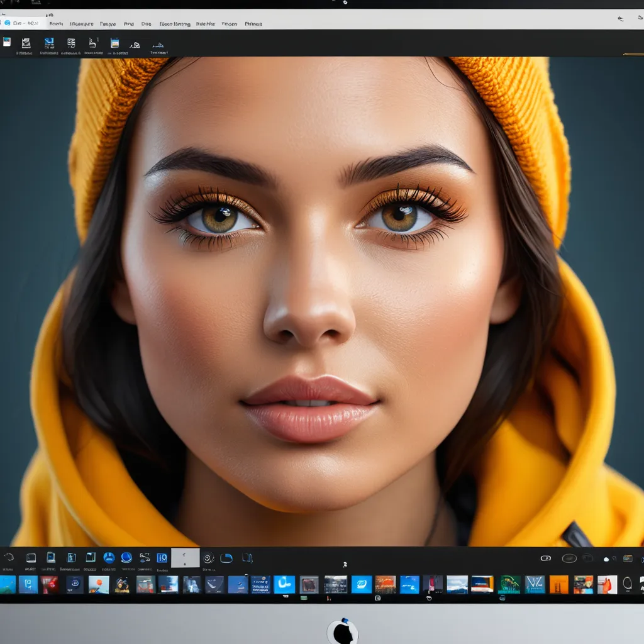The image size is (644, 644).
Task: Choose the white mountain-and-circle shape icon
Action: click(x=135, y=45)
